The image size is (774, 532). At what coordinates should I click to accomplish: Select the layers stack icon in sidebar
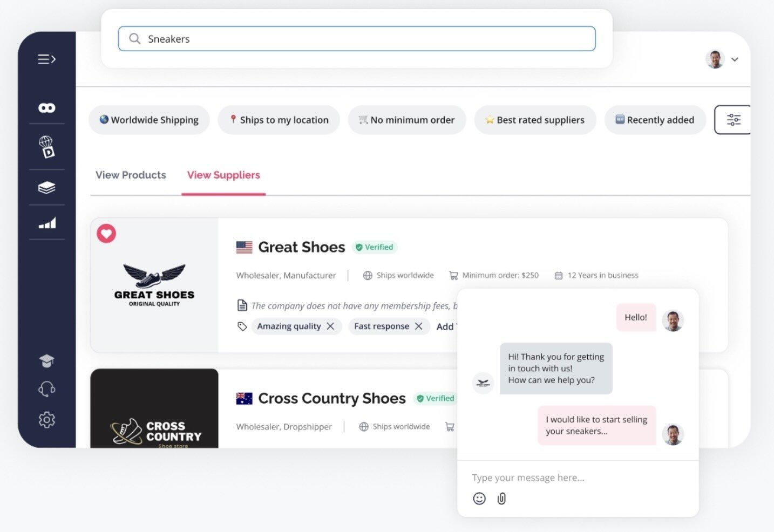point(46,187)
